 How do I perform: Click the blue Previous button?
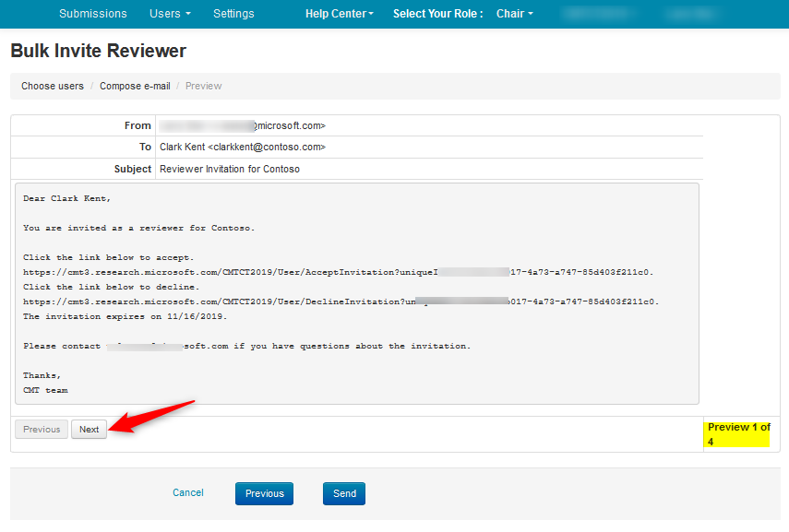click(264, 494)
